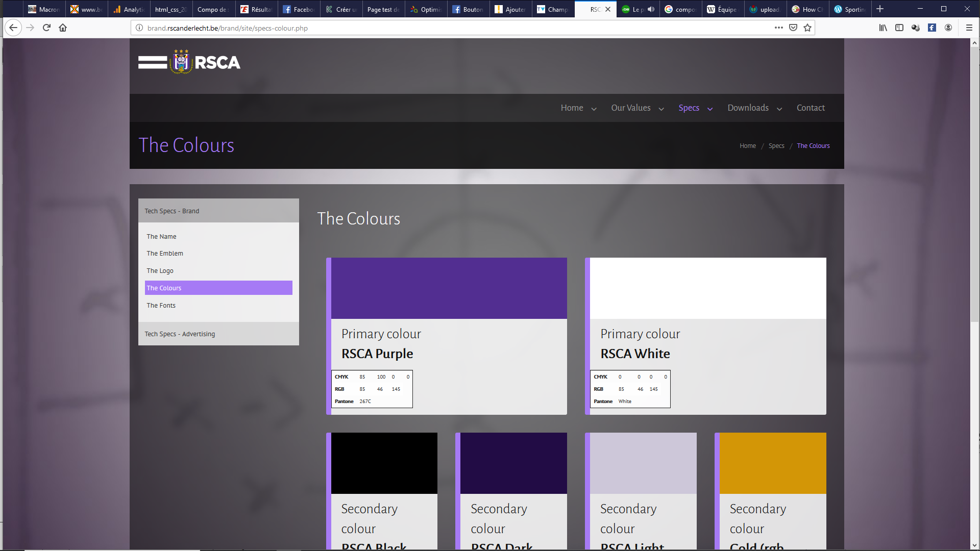Image resolution: width=980 pixels, height=551 pixels.
Task: Open the Firefox account icon
Action: coord(948,28)
